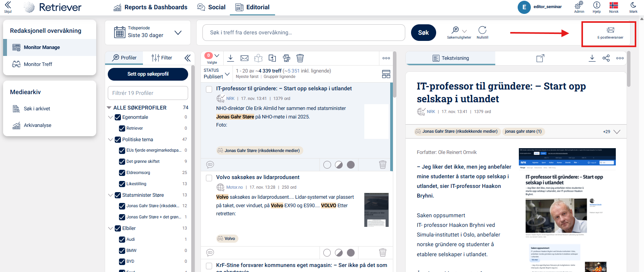Expand the +29 more tags chevron

pyautogui.click(x=617, y=132)
